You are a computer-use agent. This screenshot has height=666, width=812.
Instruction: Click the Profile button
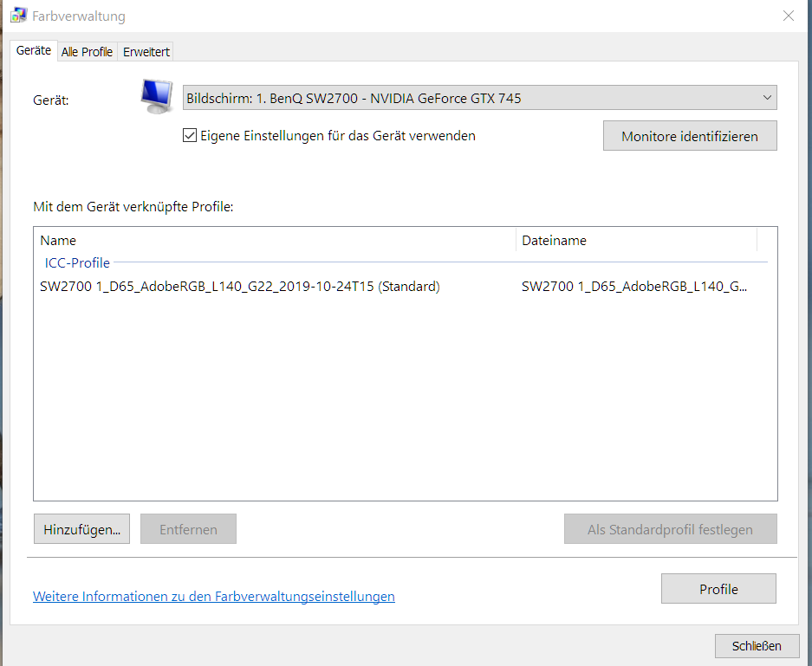point(718,589)
